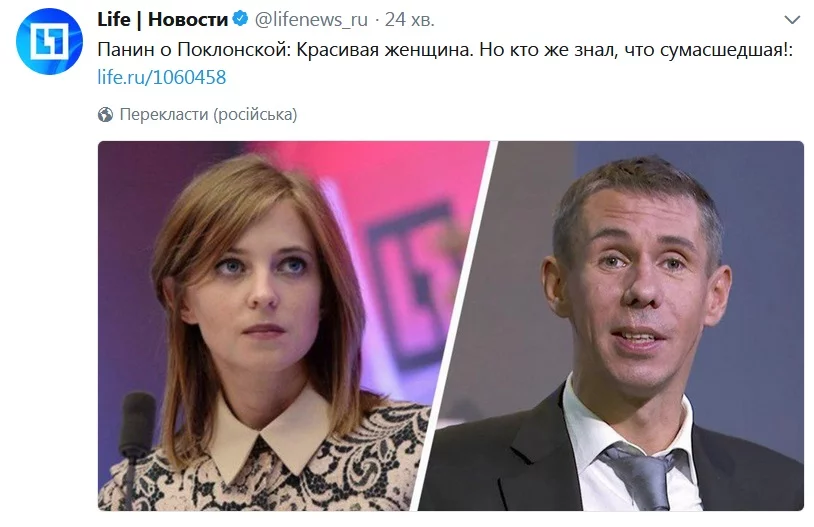This screenshot has height=527, width=814.
Task: Click the white diagonal divider between the photos
Action: pyautogui.click(x=456, y=326)
